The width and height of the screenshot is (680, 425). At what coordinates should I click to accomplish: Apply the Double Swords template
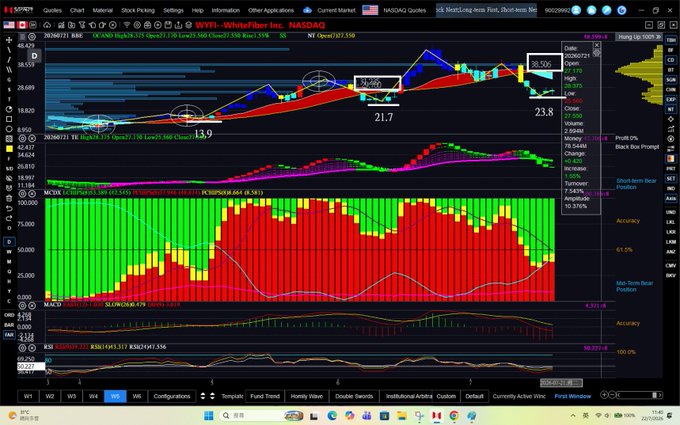(354, 396)
